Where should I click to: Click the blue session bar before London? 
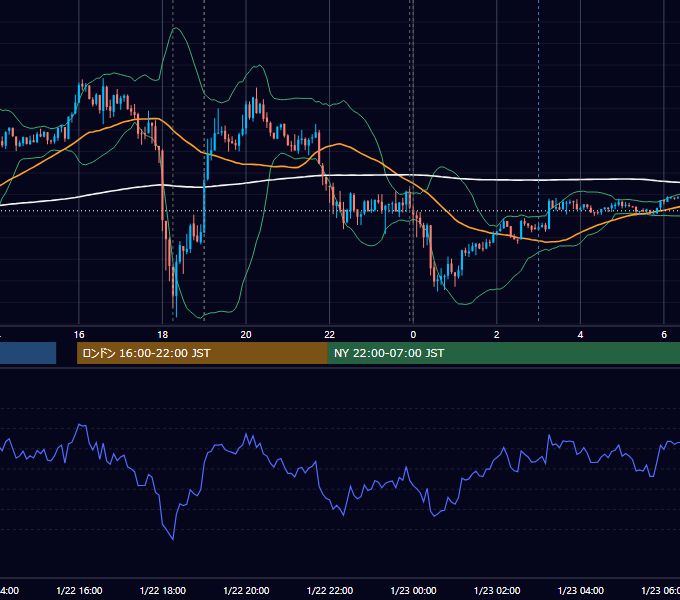28,353
